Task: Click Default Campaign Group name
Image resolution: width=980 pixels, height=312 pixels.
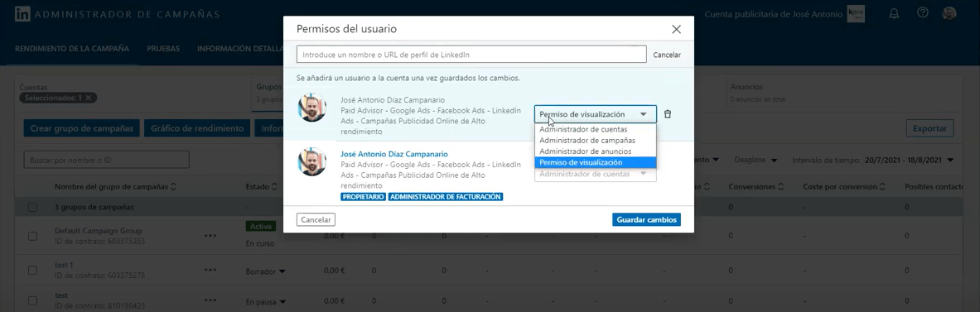Action: 98,231
